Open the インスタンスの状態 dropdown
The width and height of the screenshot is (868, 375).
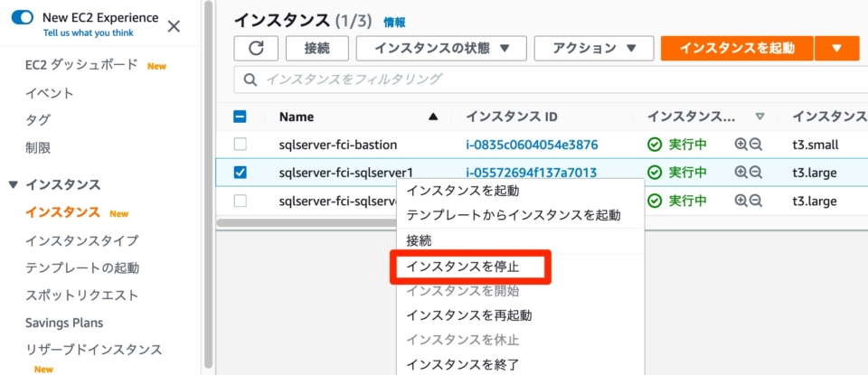[441, 49]
